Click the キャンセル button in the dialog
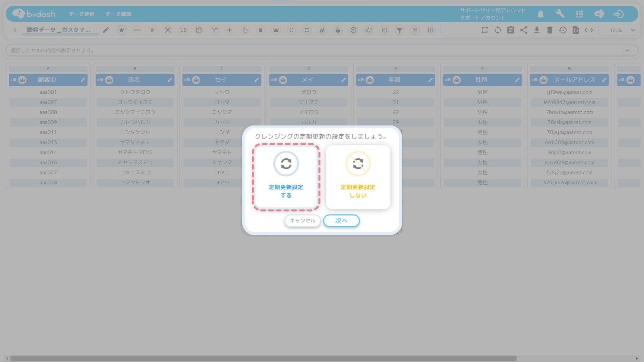This screenshot has height=362, width=644. pos(302,221)
